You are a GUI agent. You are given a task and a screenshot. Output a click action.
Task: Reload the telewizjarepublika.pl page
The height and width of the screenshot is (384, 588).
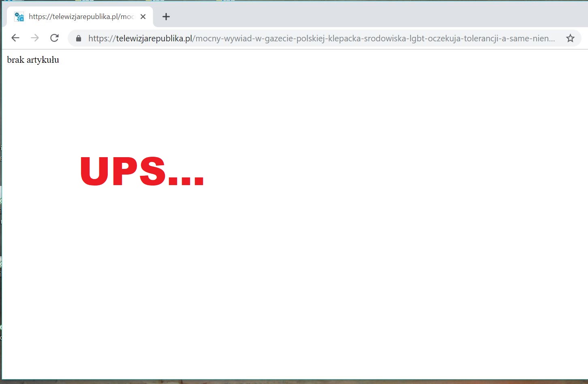point(54,38)
